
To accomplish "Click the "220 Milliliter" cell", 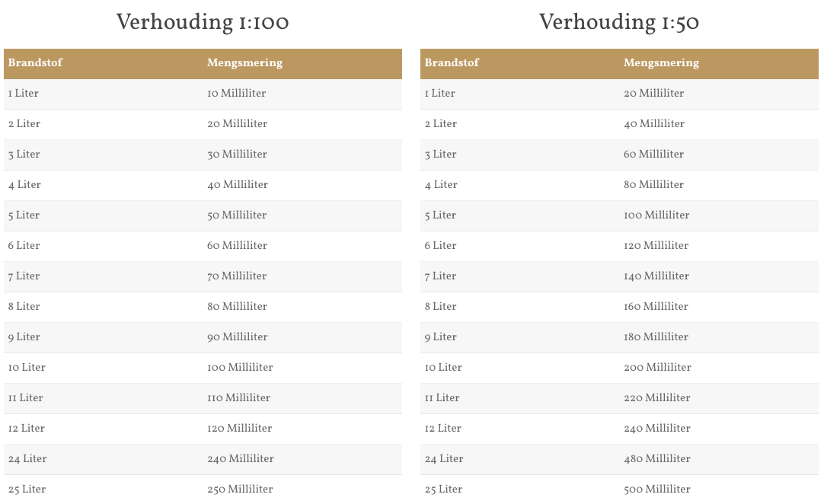I will click(x=656, y=398).
